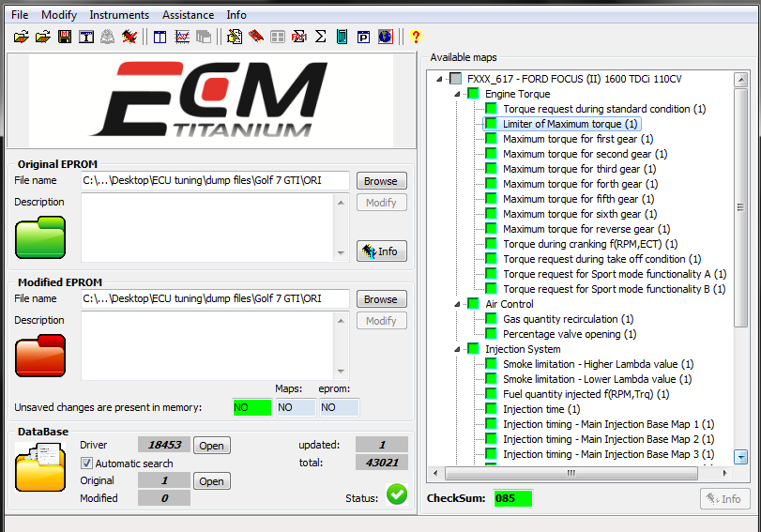Open the Assistance menu
The image size is (761, 532).
pos(188,15)
